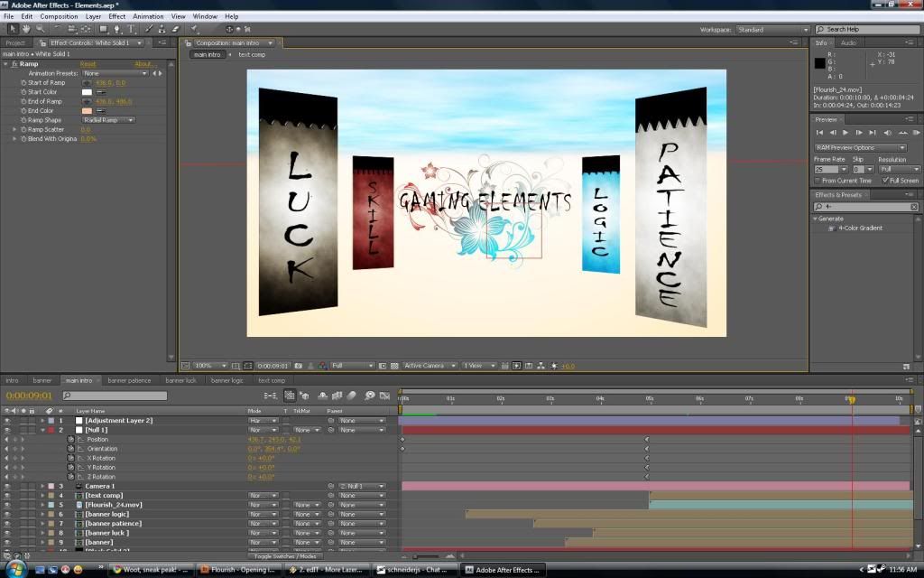Switch to the banner patience timeline tab

[129, 380]
